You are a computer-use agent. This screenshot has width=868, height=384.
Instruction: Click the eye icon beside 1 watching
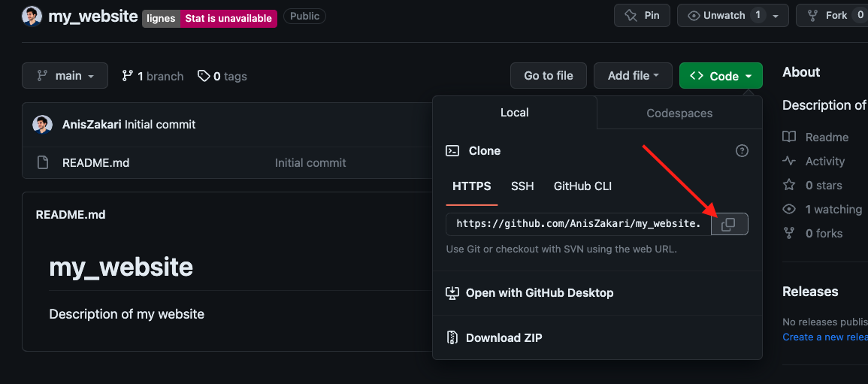[789, 209]
